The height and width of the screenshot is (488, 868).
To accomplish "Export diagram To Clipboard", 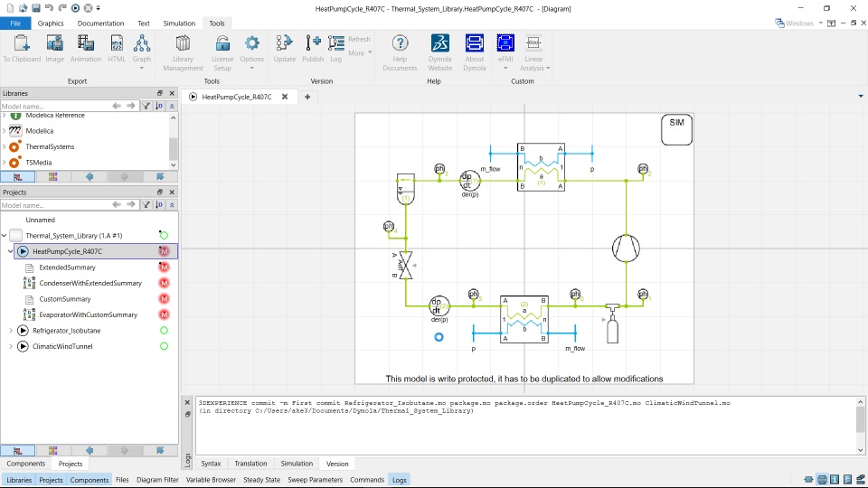I will click(22, 49).
